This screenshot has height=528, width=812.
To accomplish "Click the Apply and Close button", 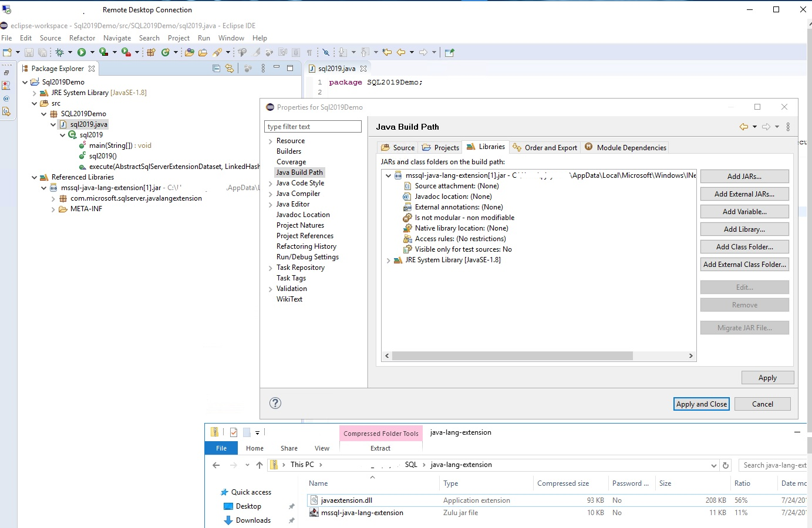I will [701, 404].
